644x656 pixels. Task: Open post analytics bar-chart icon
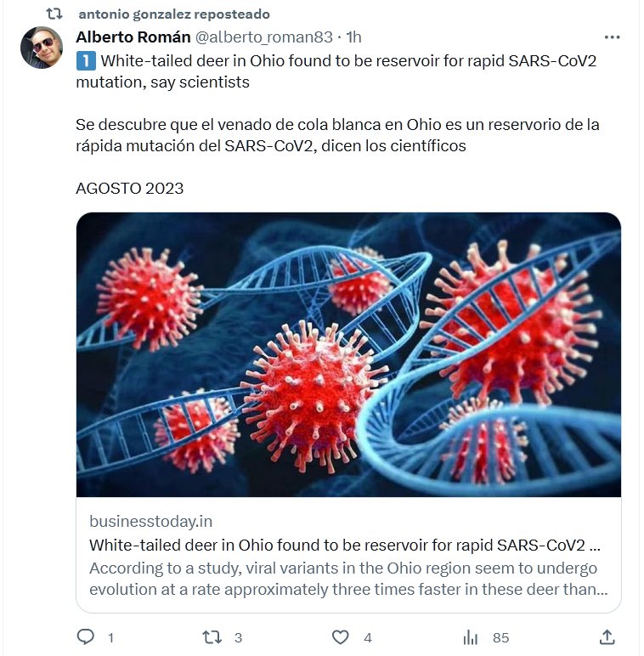click(x=470, y=636)
